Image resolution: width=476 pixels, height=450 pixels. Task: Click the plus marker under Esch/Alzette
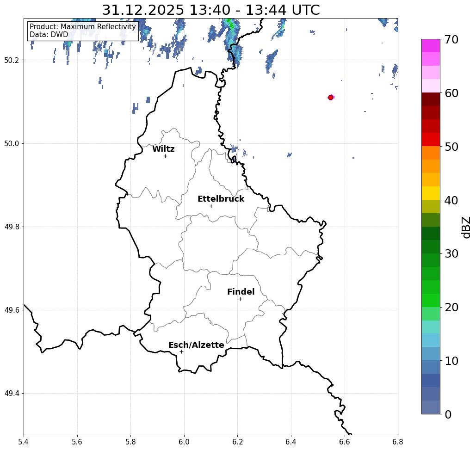click(181, 352)
